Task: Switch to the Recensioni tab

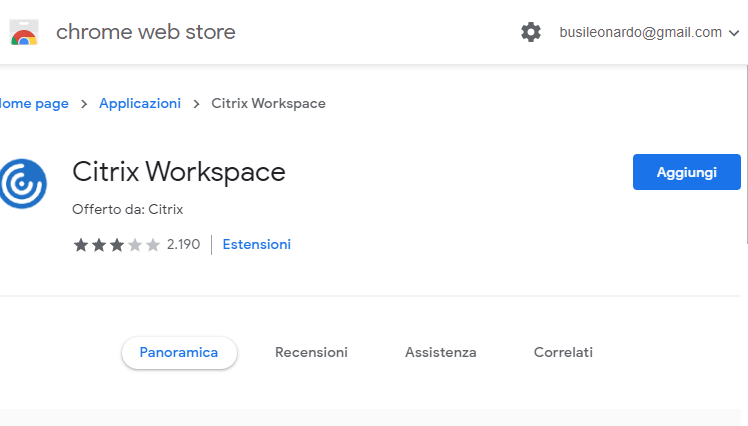Action: point(311,353)
